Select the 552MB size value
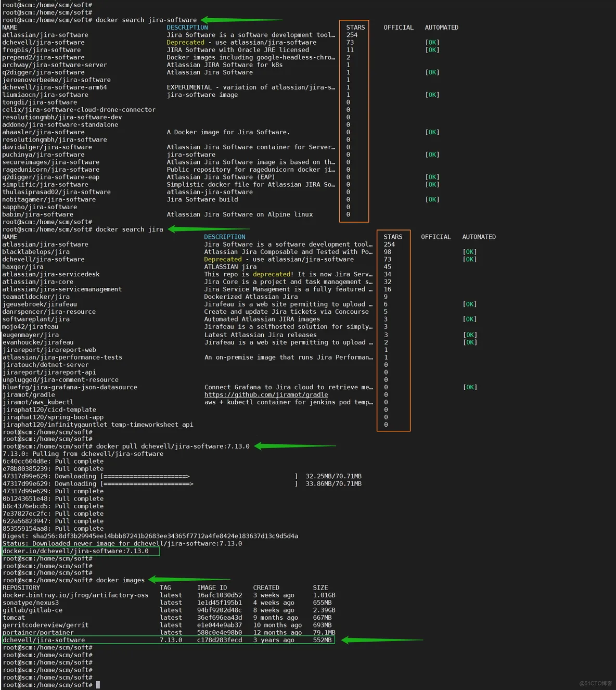 (x=323, y=640)
